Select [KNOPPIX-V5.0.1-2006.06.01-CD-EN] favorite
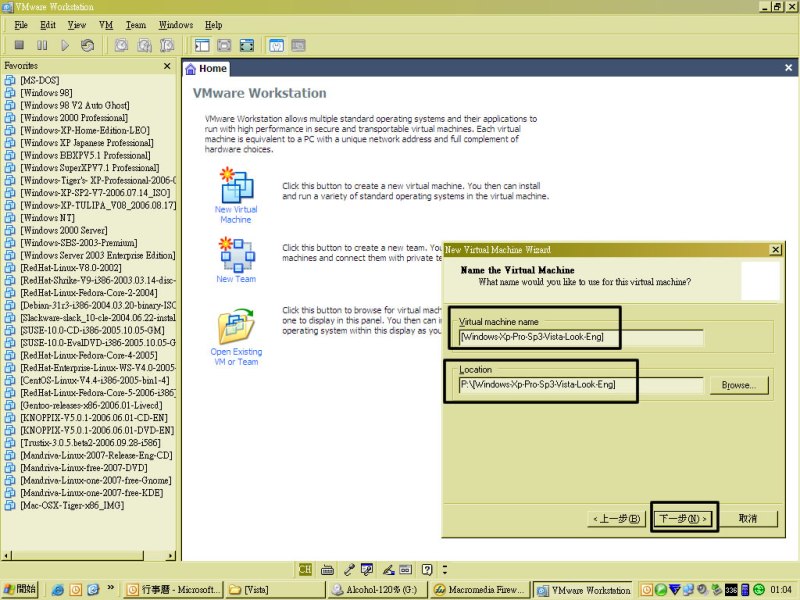 [x=94, y=418]
